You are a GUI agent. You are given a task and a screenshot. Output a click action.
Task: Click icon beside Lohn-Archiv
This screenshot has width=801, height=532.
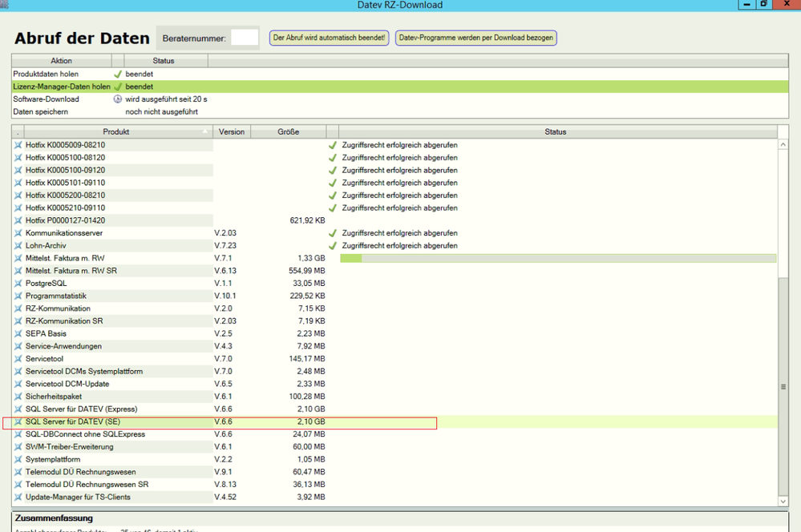pyautogui.click(x=18, y=246)
